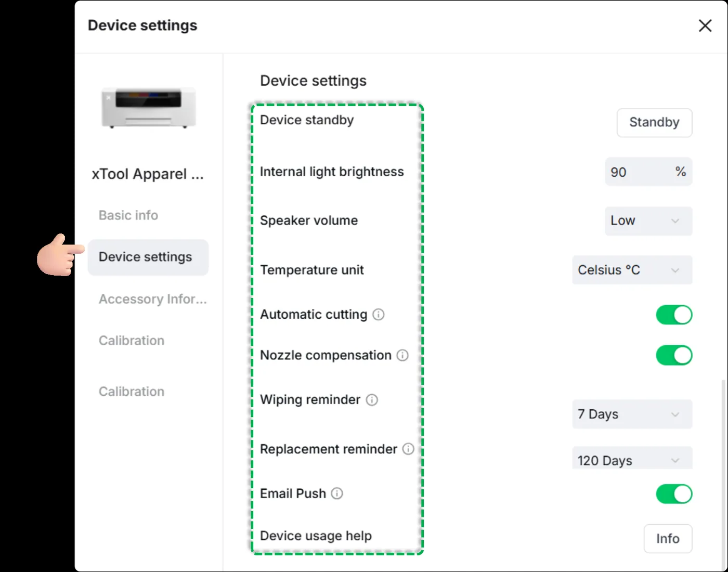Click the Standby button
The image size is (728, 572).
(x=654, y=123)
